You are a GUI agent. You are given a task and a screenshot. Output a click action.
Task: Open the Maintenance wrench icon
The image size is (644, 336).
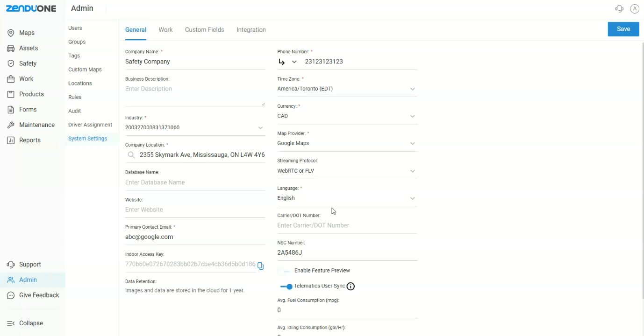(x=11, y=125)
